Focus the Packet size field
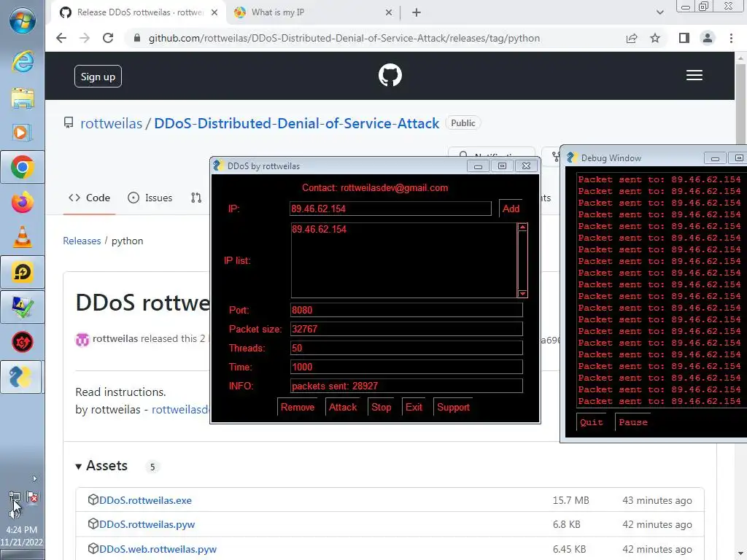This screenshot has width=747, height=560. [406, 329]
